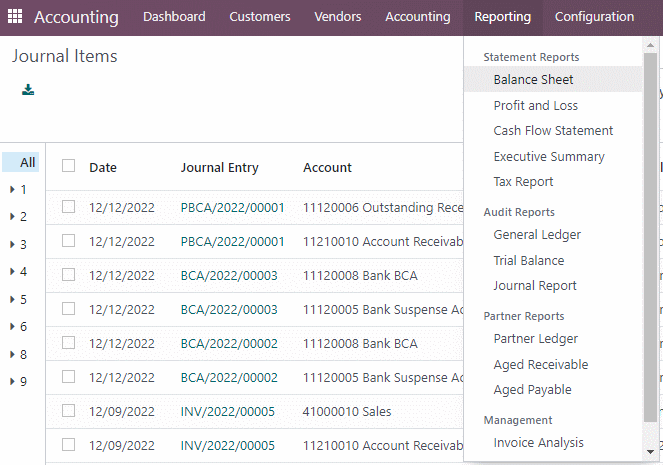Open Invoice Analysis under Management

click(538, 443)
